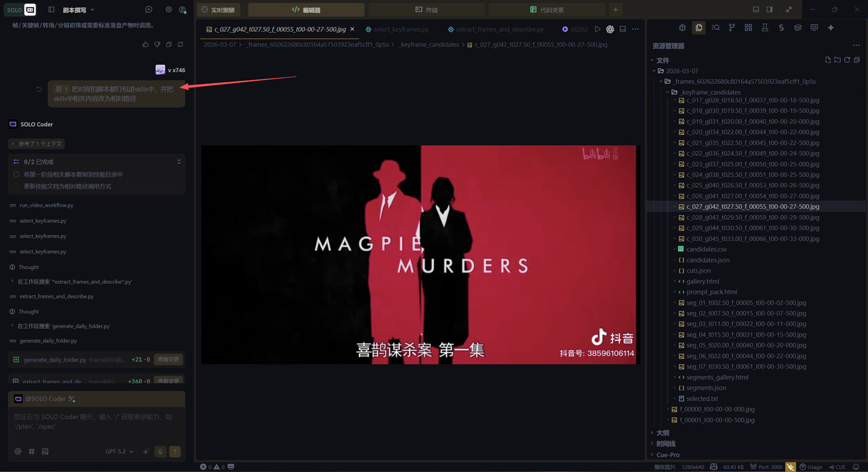The image size is (868, 472).
Task: Click the new chat icon
Action: (x=149, y=10)
